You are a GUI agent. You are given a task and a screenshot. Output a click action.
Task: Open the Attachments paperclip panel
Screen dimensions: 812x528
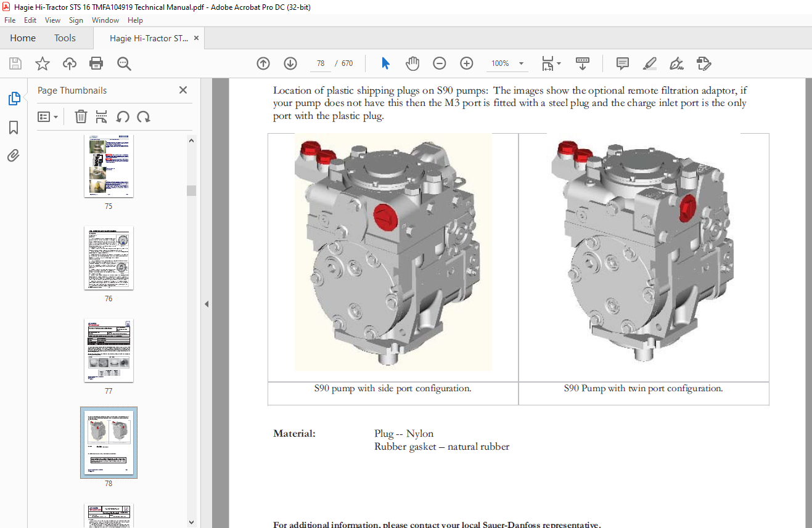(x=14, y=155)
